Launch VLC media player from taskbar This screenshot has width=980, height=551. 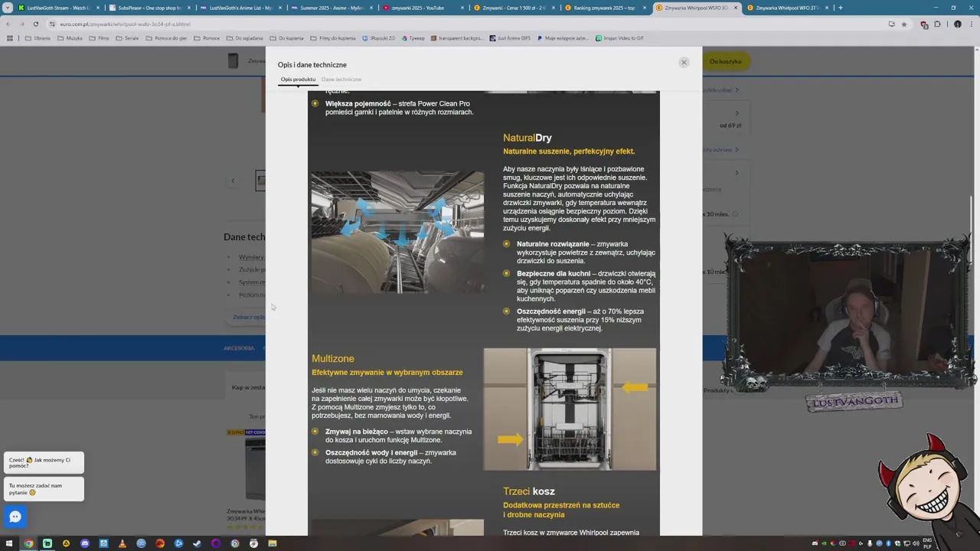pos(122,543)
